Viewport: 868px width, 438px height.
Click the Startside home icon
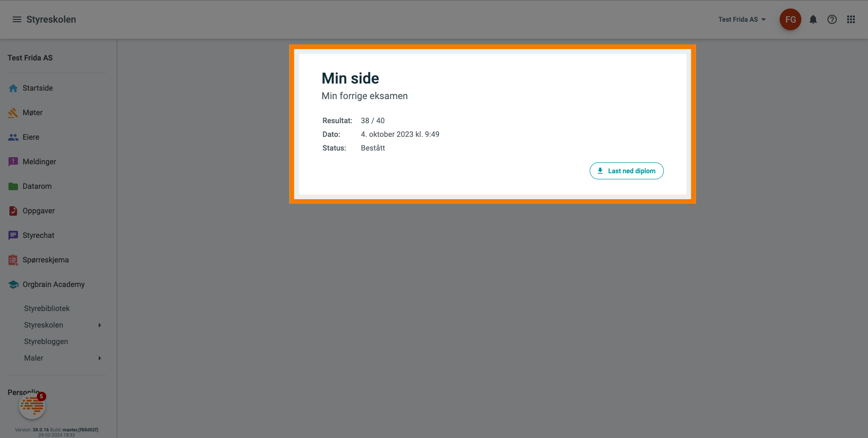pyautogui.click(x=13, y=88)
